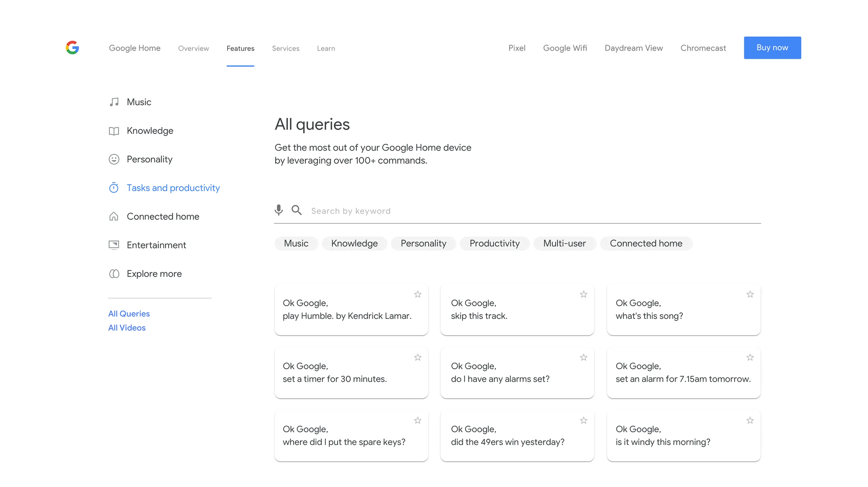
Task: Click the smiley face Personality icon
Action: pyautogui.click(x=114, y=159)
